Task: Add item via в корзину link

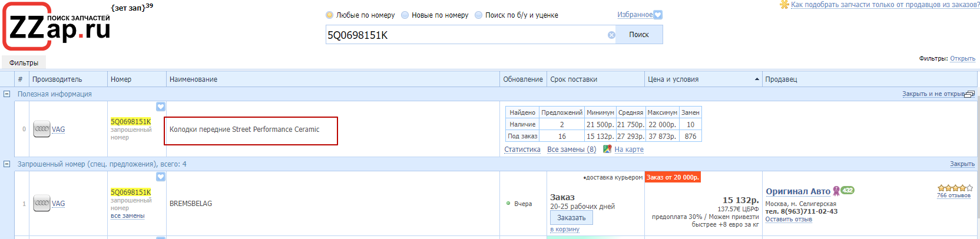Action: (565, 230)
